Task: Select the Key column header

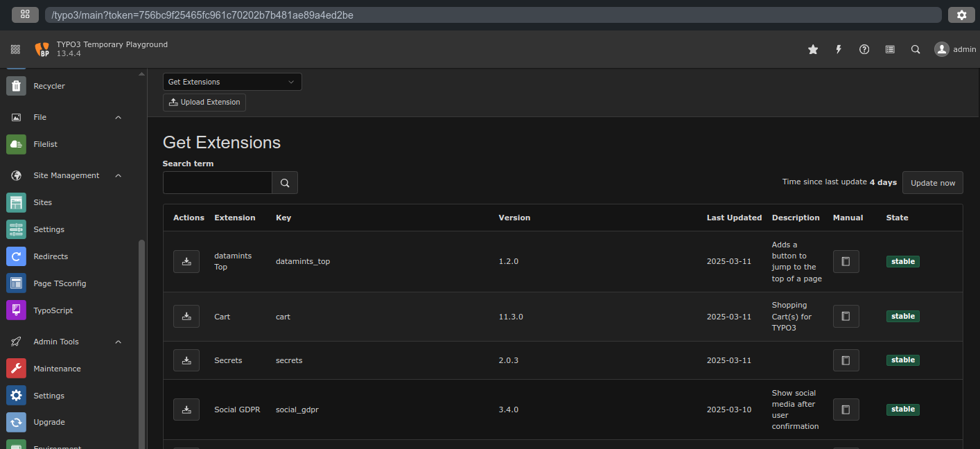Action: 283,218
